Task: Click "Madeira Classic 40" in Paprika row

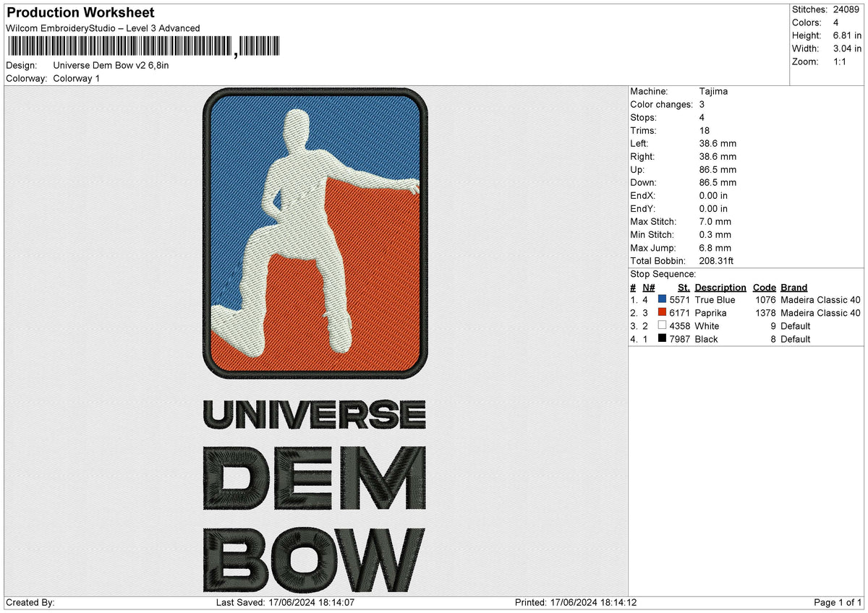Action: tap(821, 313)
